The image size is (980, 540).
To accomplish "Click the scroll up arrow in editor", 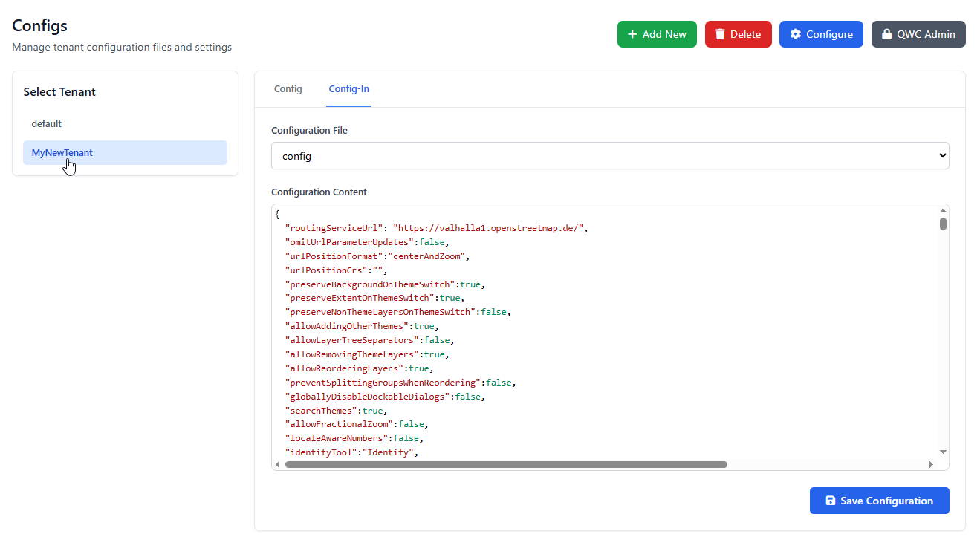I will pos(943,210).
